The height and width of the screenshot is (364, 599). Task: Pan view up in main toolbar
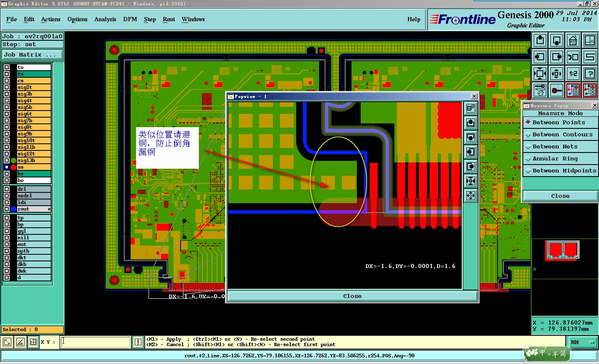(540, 40)
